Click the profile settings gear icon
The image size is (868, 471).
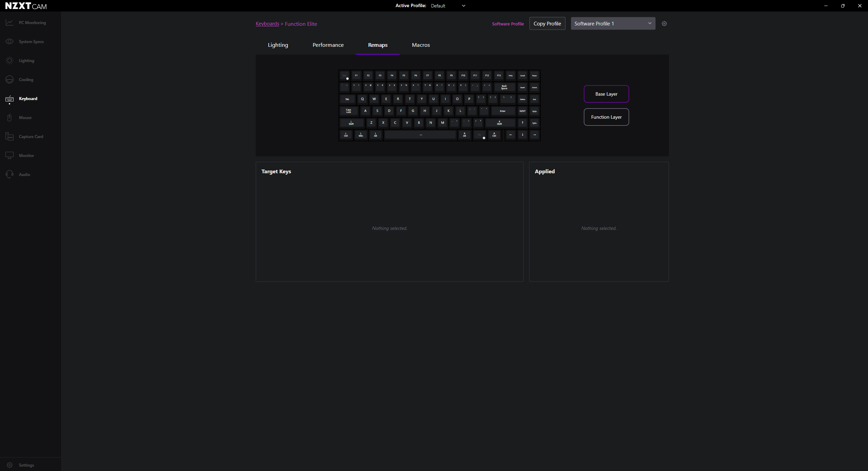pos(664,23)
